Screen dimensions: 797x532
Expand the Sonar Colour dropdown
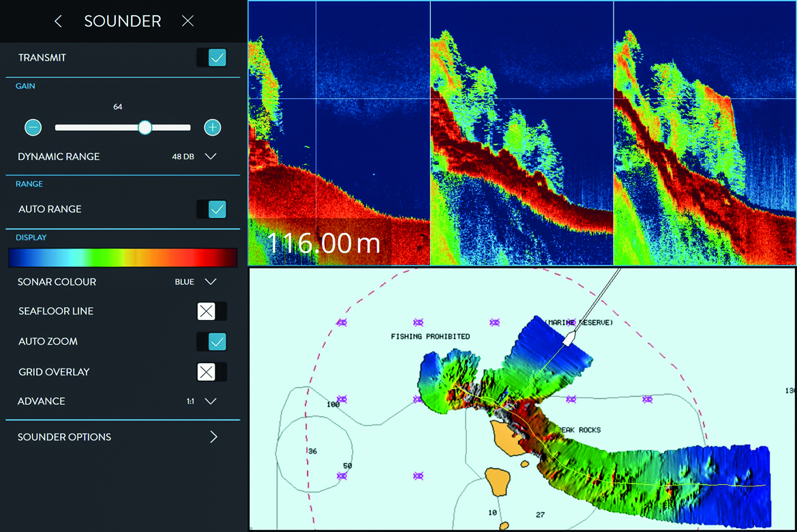coord(211,282)
